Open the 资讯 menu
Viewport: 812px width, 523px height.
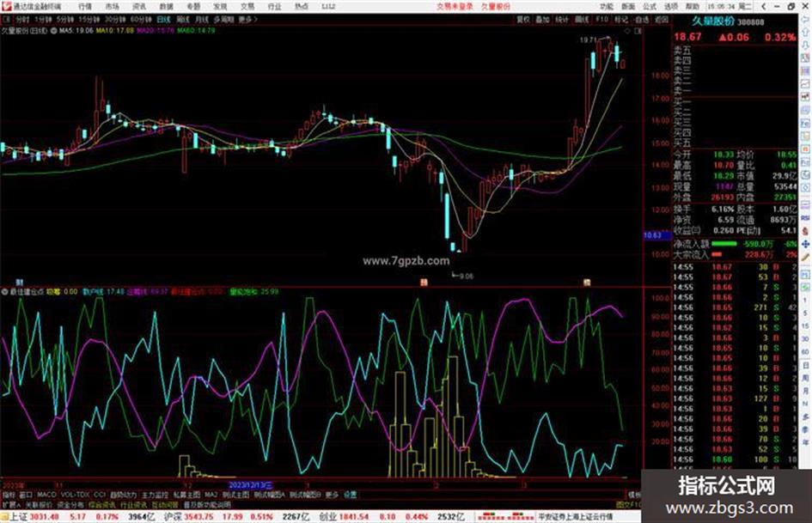pos(139,6)
